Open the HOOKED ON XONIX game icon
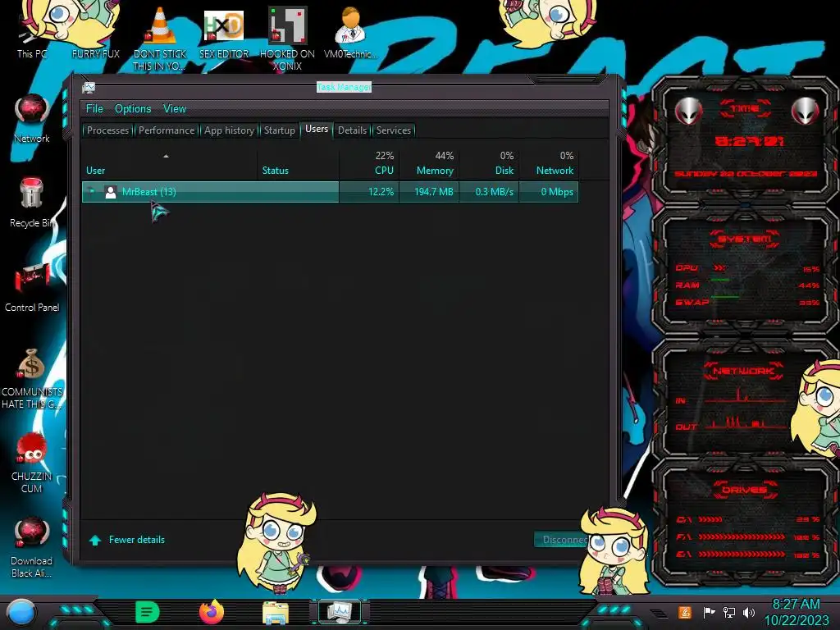This screenshot has height=630, width=840. [287, 38]
